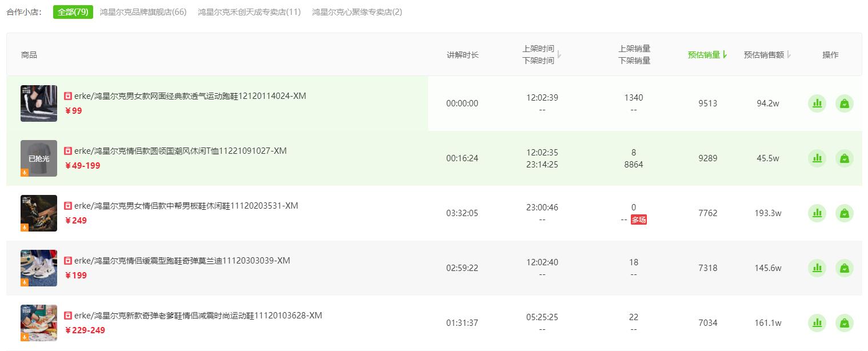Viewport: 868px width, 351px height.
Task: Select the 全部(79) shop filter tab
Action: point(73,12)
